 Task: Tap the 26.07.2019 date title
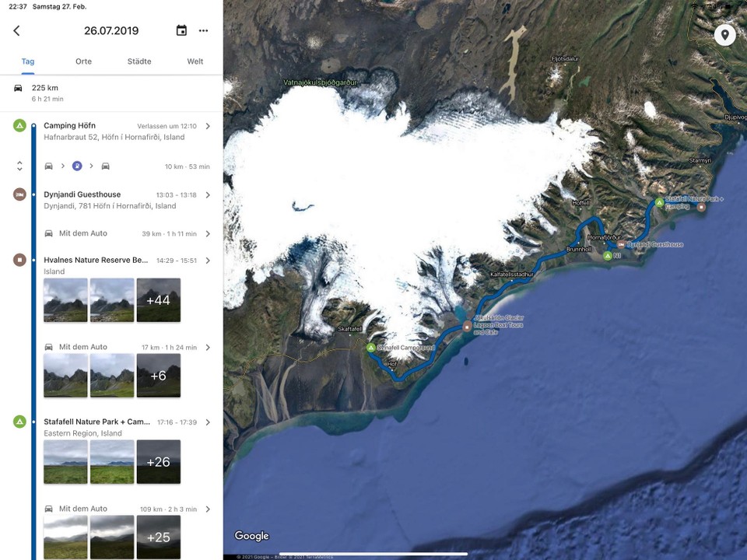pyautogui.click(x=111, y=30)
